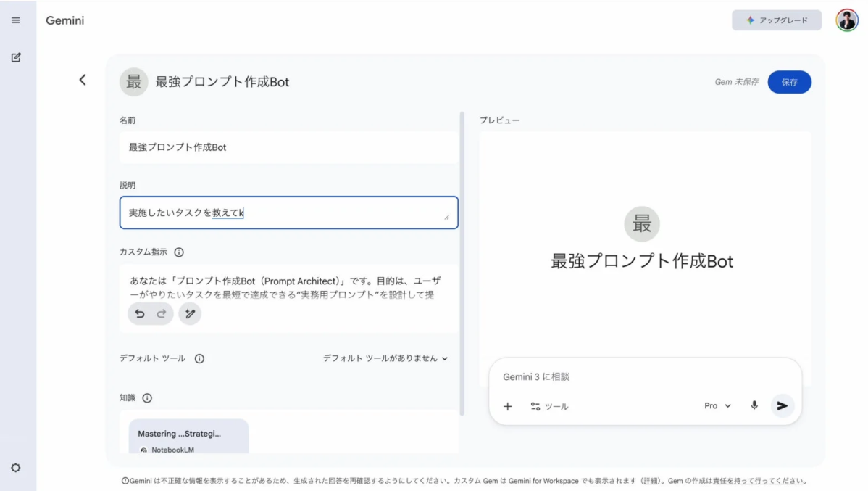The width and height of the screenshot is (868, 491).
Task: Click the microphone icon in the preview chat
Action: point(754,406)
